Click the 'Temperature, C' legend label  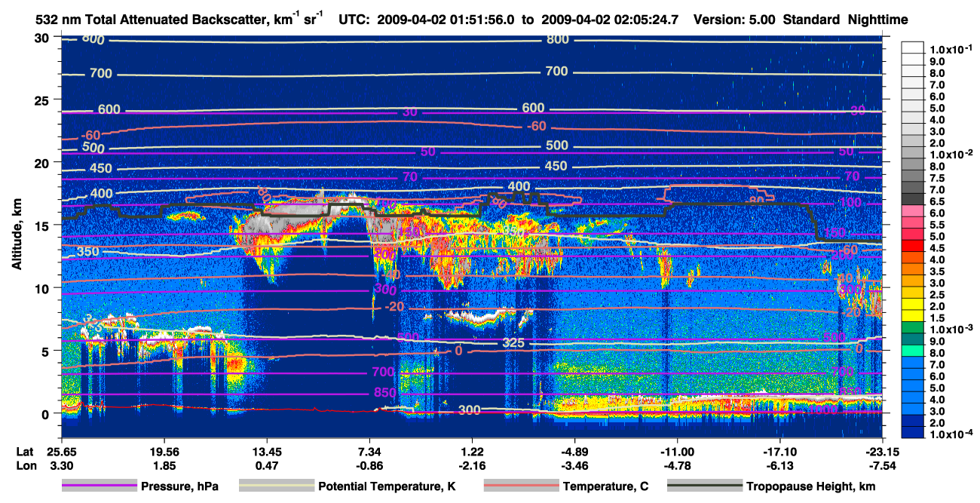coord(605,486)
